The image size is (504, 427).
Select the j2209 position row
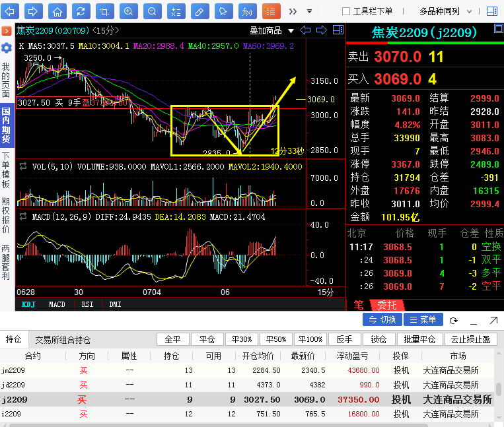click(x=251, y=399)
